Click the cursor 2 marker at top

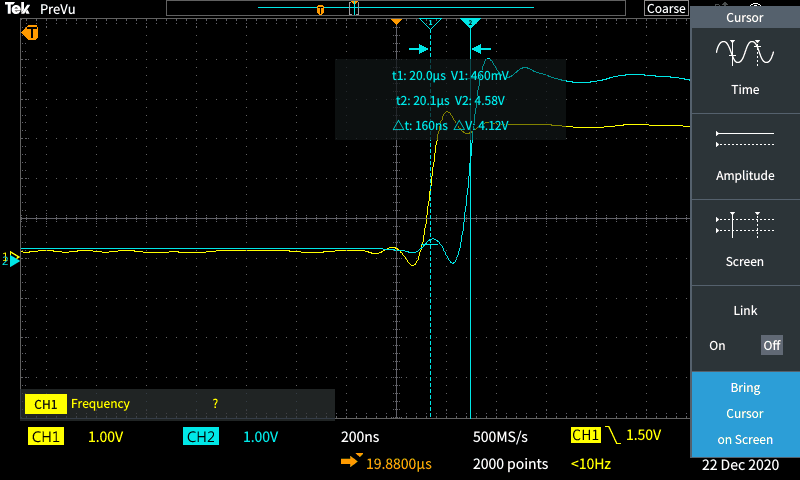pyautogui.click(x=470, y=22)
